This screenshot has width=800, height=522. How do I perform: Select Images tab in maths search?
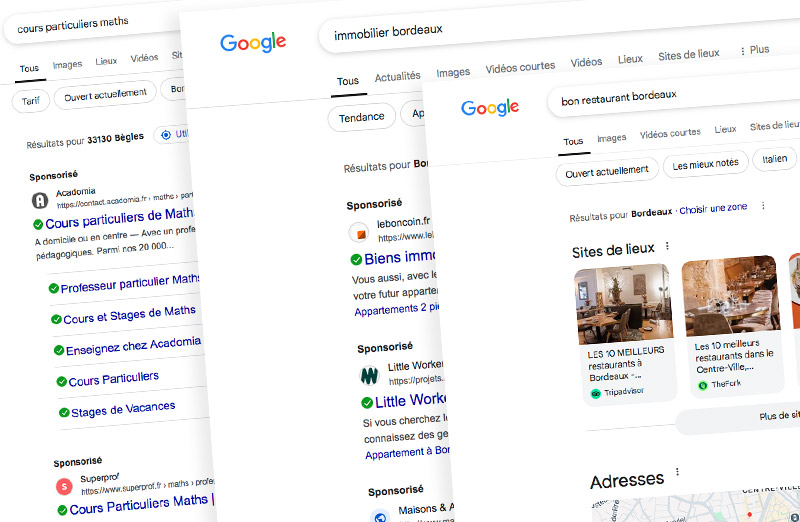(67, 65)
